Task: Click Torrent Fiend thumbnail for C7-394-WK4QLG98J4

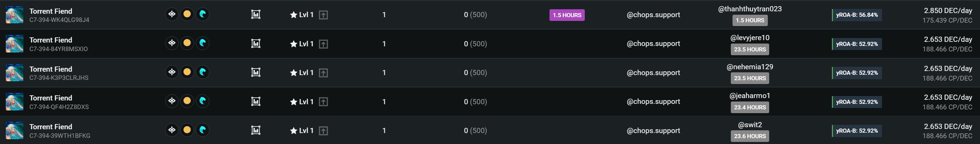Action: tap(14, 14)
